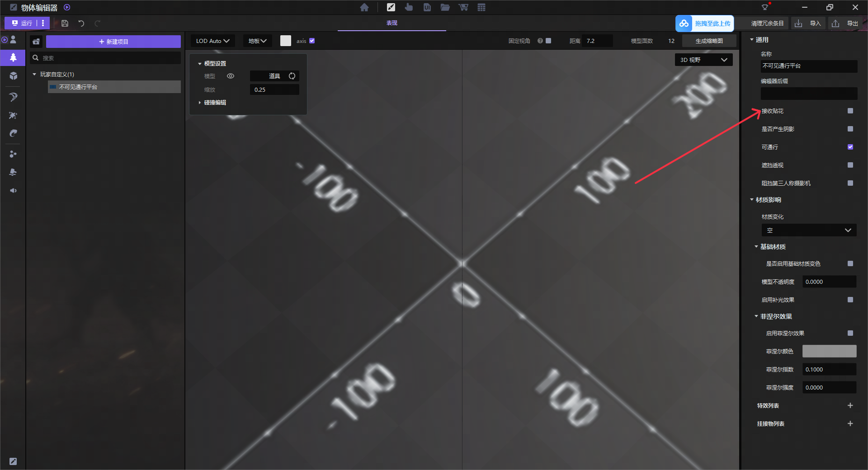Select the pickaxe tool sidebar icon
The width and height of the screenshot is (868, 470).
(x=13, y=97)
